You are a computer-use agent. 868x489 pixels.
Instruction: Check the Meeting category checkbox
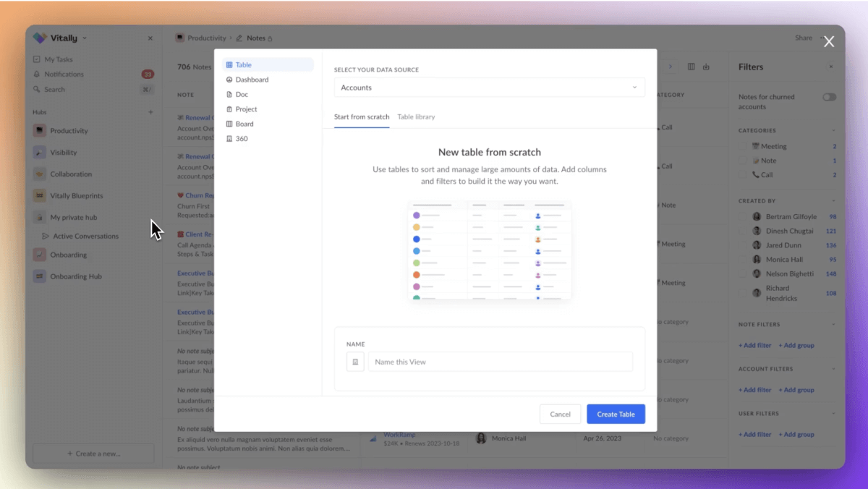point(744,145)
